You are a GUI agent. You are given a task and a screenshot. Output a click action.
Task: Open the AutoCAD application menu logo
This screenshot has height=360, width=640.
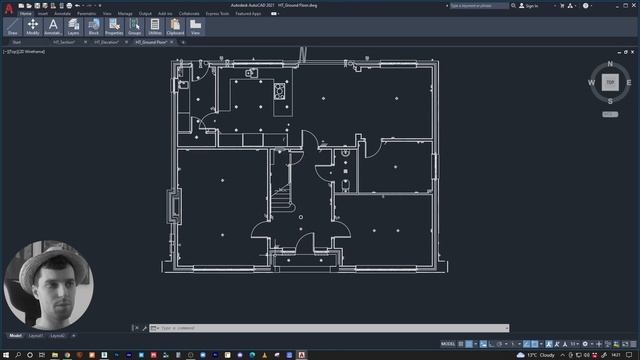click(x=9, y=9)
